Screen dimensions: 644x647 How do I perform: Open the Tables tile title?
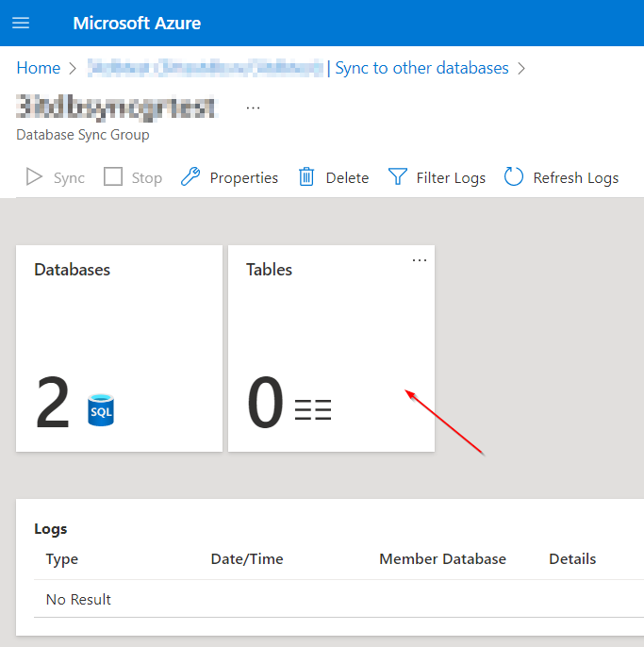pyautogui.click(x=269, y=270)
